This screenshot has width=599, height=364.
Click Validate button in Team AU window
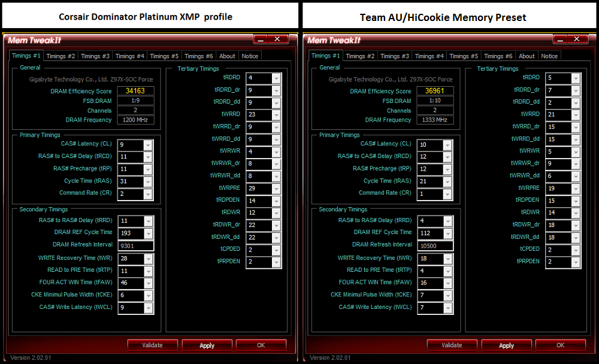pos(452,345)
